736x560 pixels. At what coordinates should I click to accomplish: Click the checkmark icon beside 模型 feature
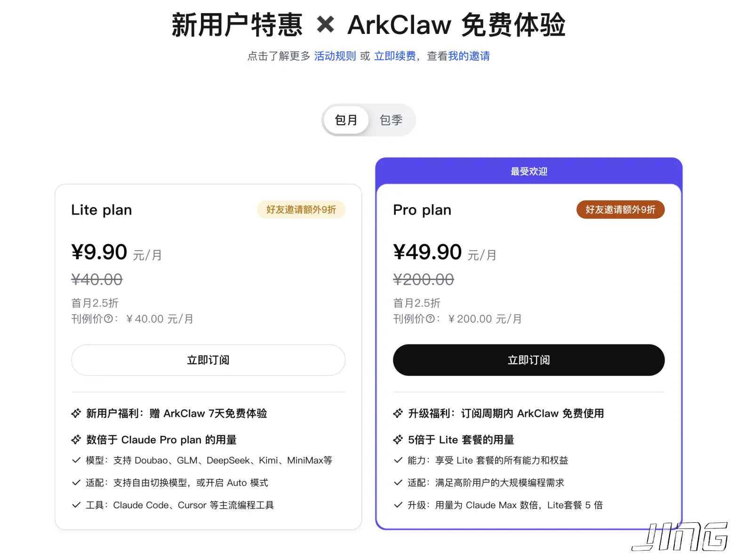coord(76,460)
